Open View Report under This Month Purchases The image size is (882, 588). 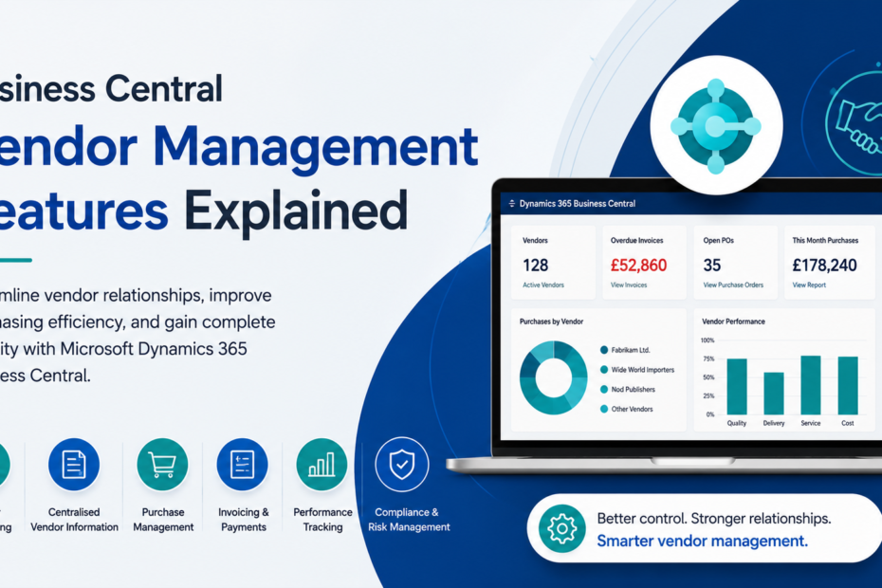tap(809, 285)
